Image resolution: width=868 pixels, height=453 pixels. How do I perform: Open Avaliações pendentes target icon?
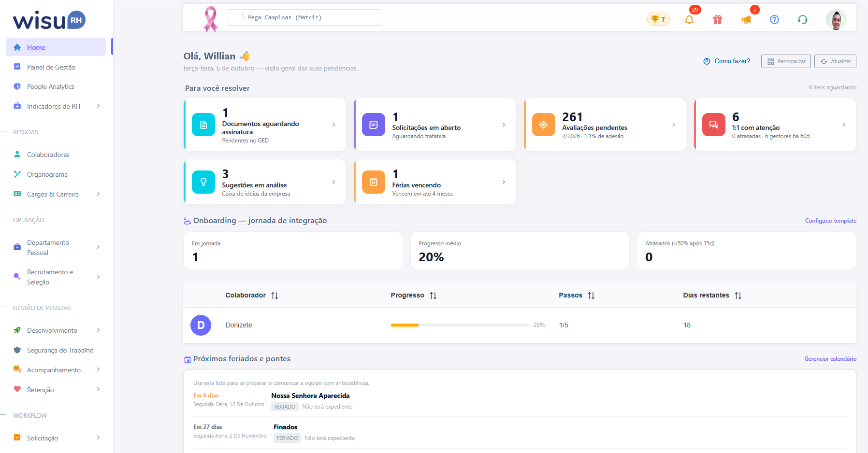544,125
